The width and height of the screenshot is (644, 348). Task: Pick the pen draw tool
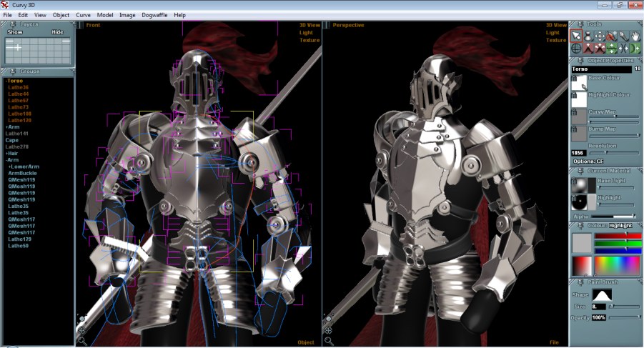(x=623, y=36)
